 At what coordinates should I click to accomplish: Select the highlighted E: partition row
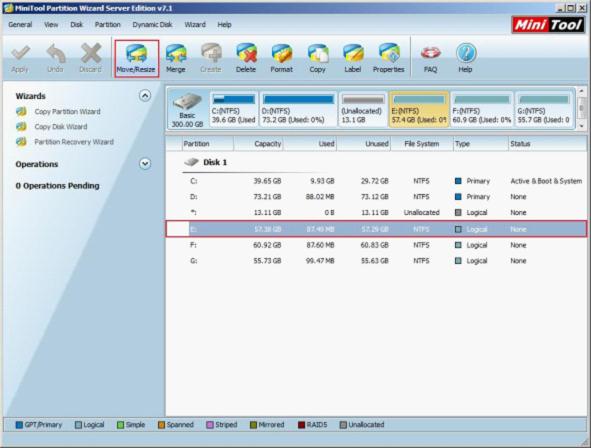pyautogui.click(x=376, y=229)
